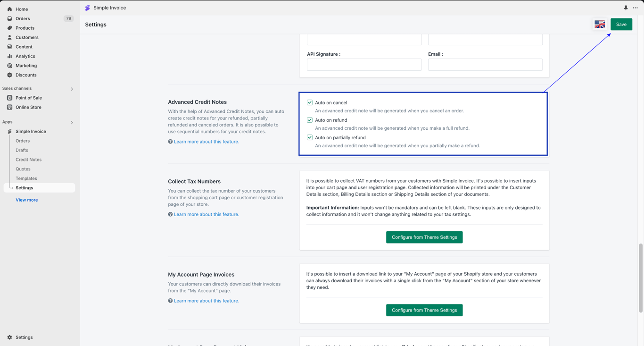Open the three-dot more options menu
Screen dimensions: 644x346
[635, 8]
